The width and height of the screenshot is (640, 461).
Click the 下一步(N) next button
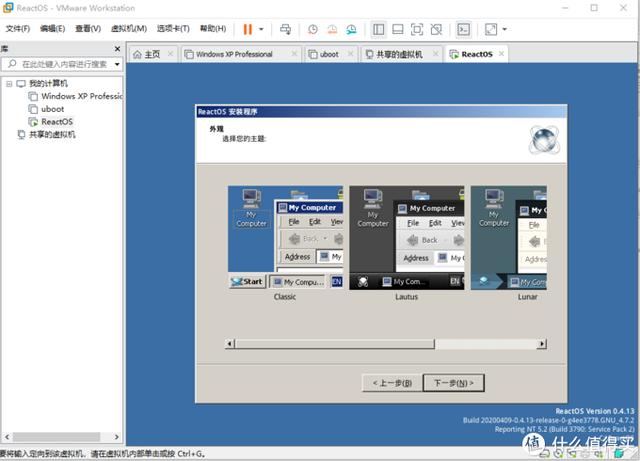pyautogui.click(x=454, y=383)
